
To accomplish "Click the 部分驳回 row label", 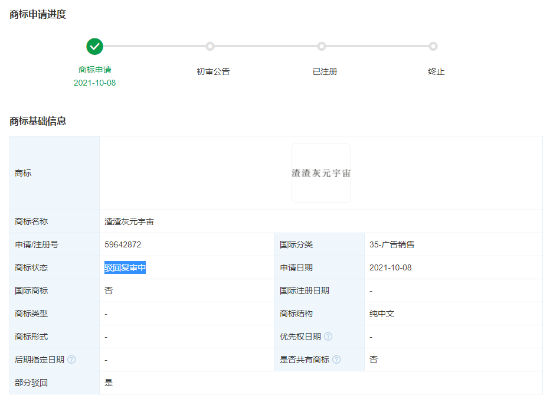I will pyautogui.click(x=31, y=383).
